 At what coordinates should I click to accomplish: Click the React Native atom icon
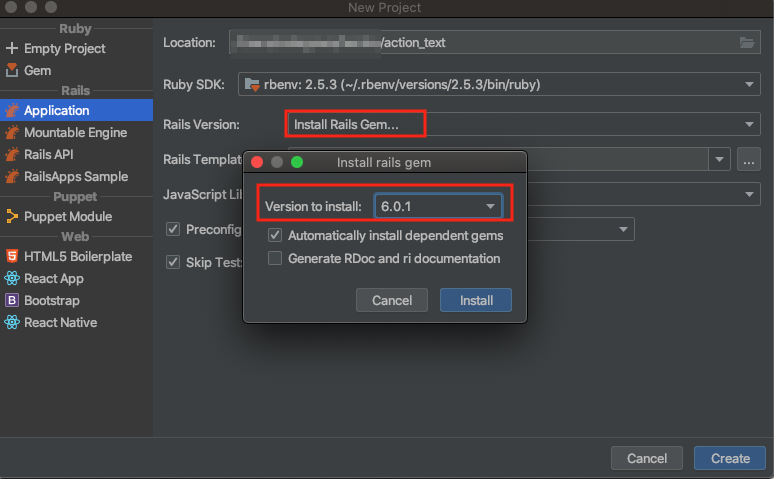coord(12,322)
